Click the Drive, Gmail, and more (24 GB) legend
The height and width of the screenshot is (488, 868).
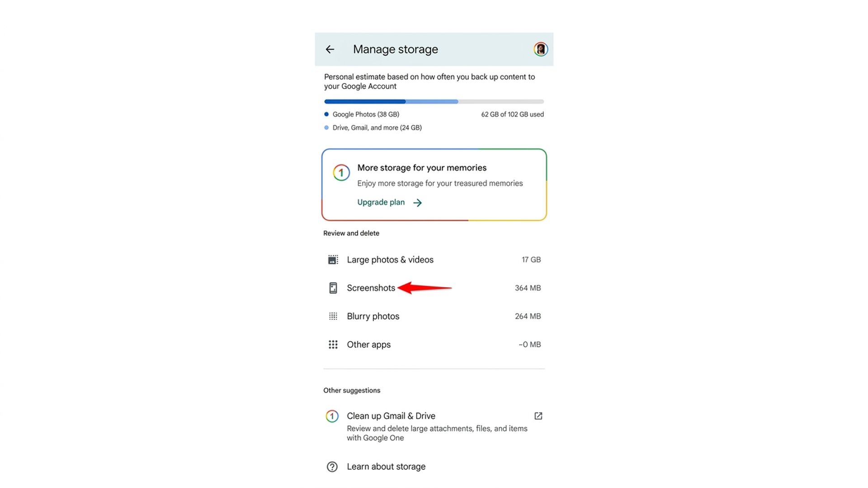coord(373,128)
